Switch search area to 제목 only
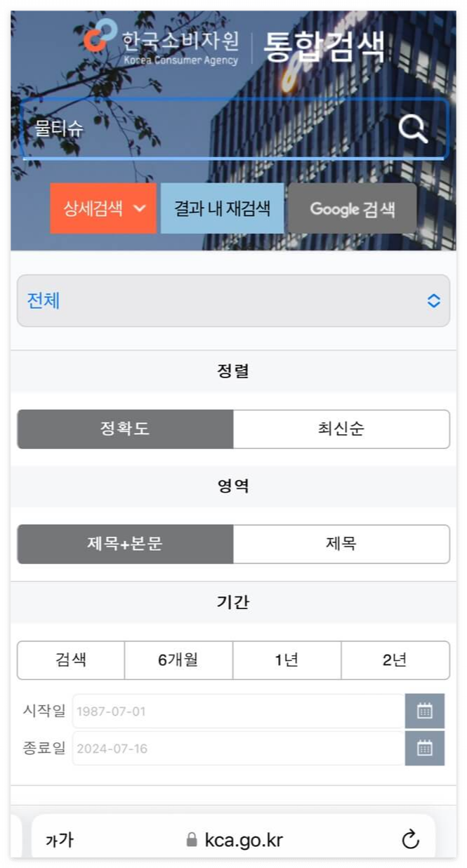The image size is (467, 868). [x=341, y=545]
